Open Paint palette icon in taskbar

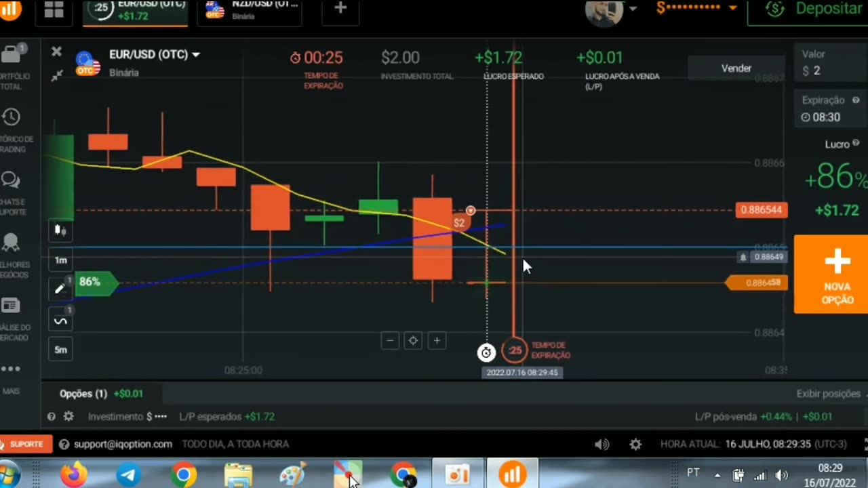click(x=293, y=475)
